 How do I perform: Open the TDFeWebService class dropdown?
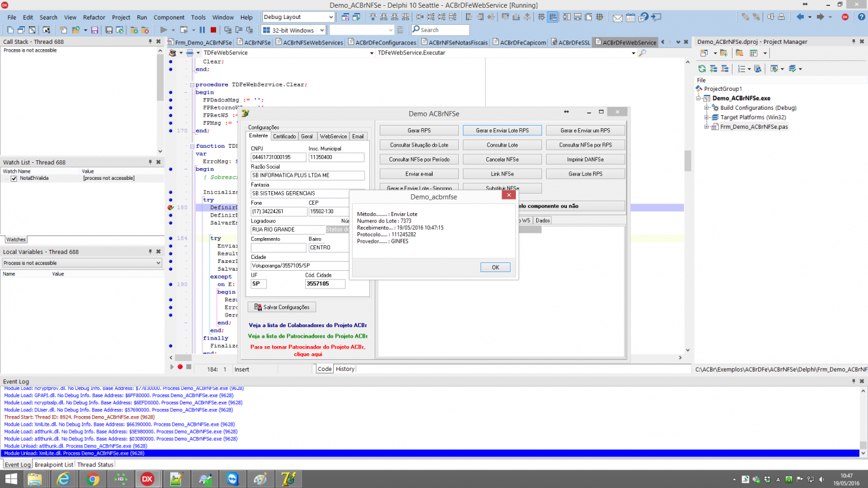coord(372,52)
